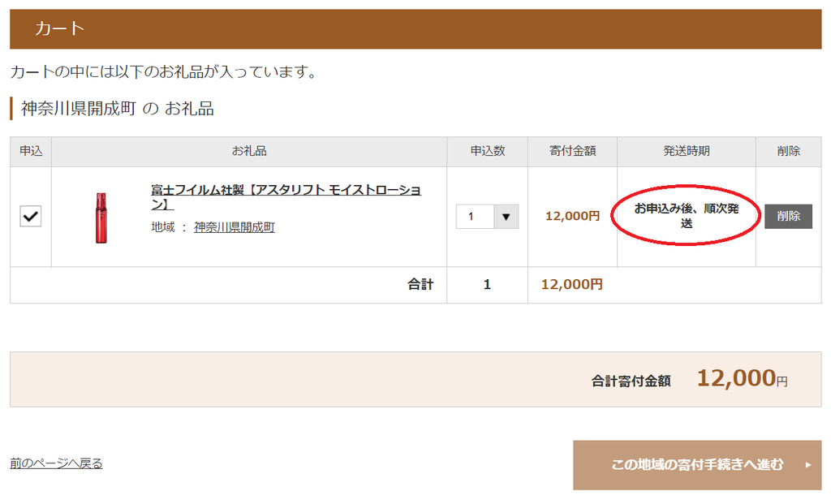Click the 寄付金額 column header
This screenshot has height=504, width=831.
point(572,151)
